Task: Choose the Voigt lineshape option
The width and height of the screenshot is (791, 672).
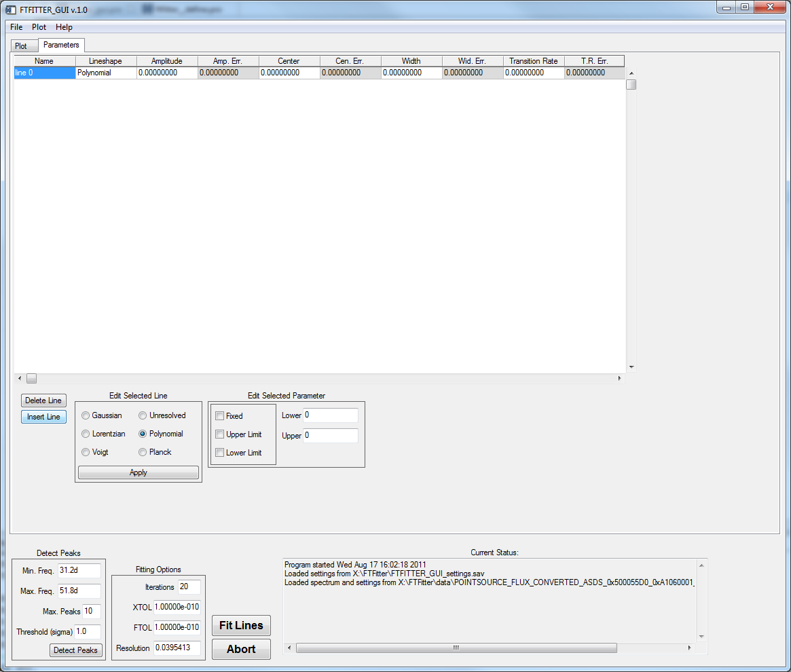Action: [86, 452]
